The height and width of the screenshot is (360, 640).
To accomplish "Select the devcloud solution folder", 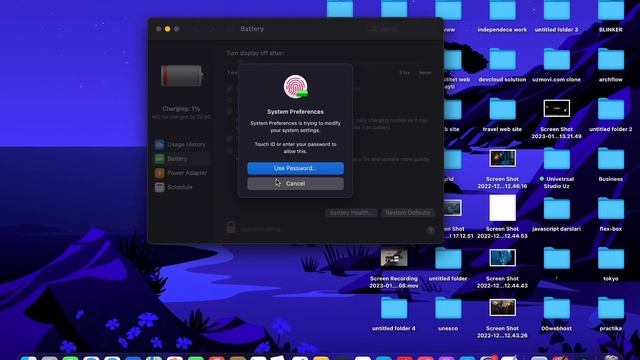I will [x=502, y=59].
